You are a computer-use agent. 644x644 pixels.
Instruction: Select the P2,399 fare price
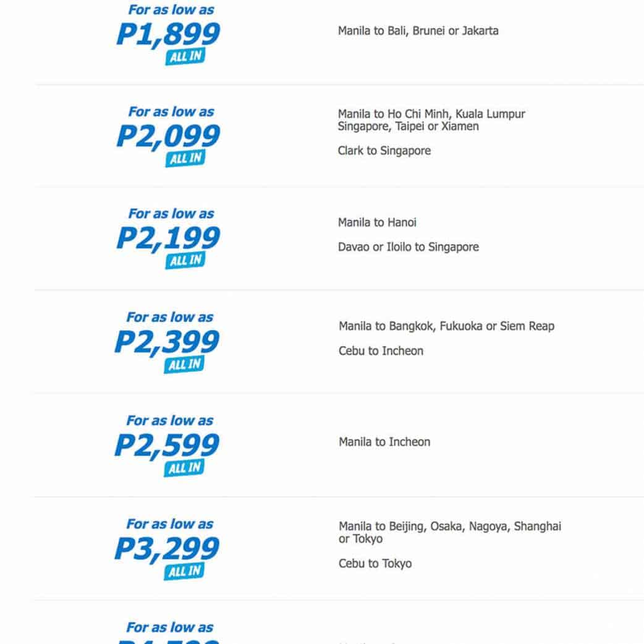[x=167, y=342]
